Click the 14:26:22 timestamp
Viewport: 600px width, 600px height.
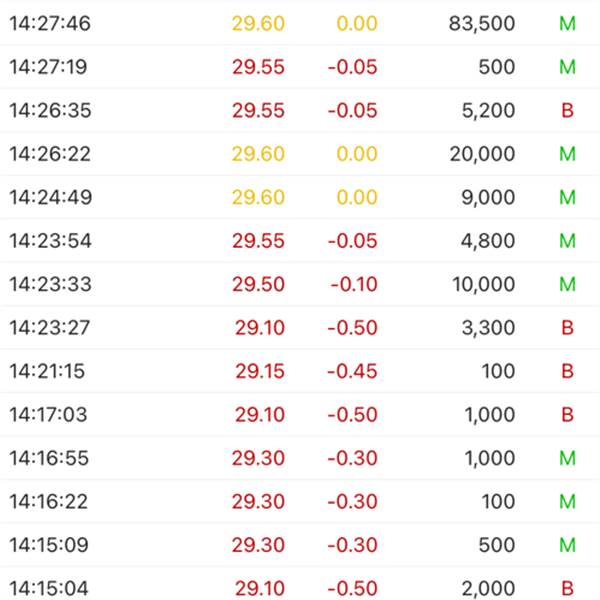pyautogui.click(x=50, y=154)
